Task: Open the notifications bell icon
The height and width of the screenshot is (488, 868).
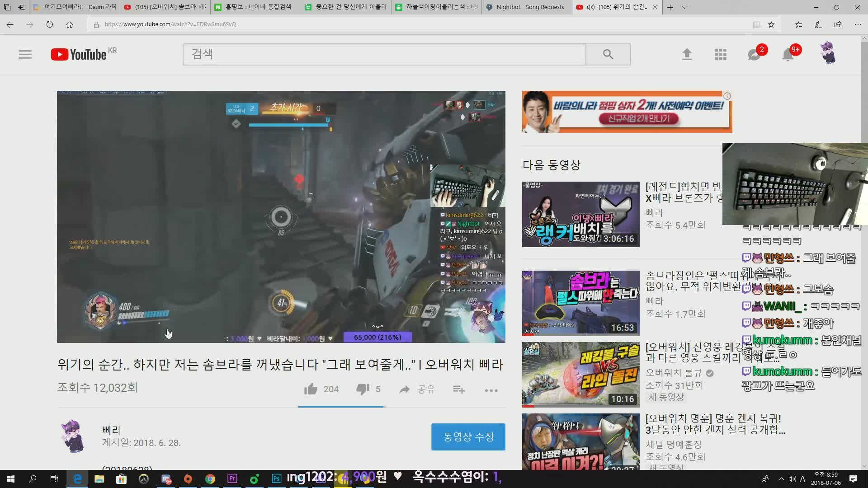Action: (788, 54)
